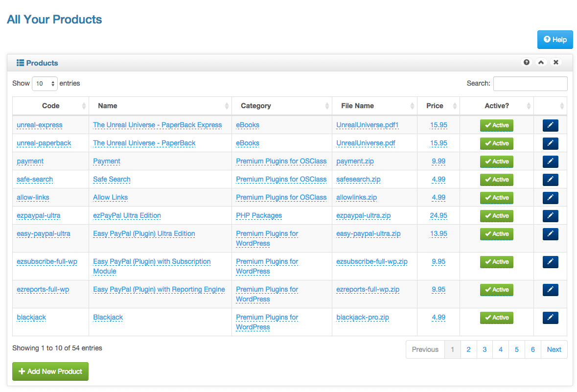The image size is (577, 392).
Task: Click ezPayPal Ultra Edition name link
Action: [x=127, y=216]
